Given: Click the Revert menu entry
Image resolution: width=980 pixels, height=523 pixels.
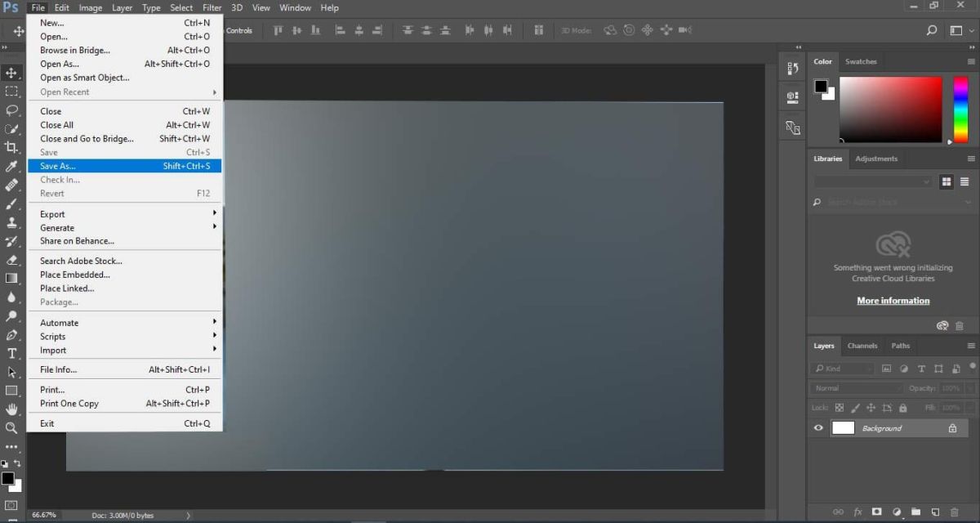Looking at the screenshot, I should click(51, 193).
